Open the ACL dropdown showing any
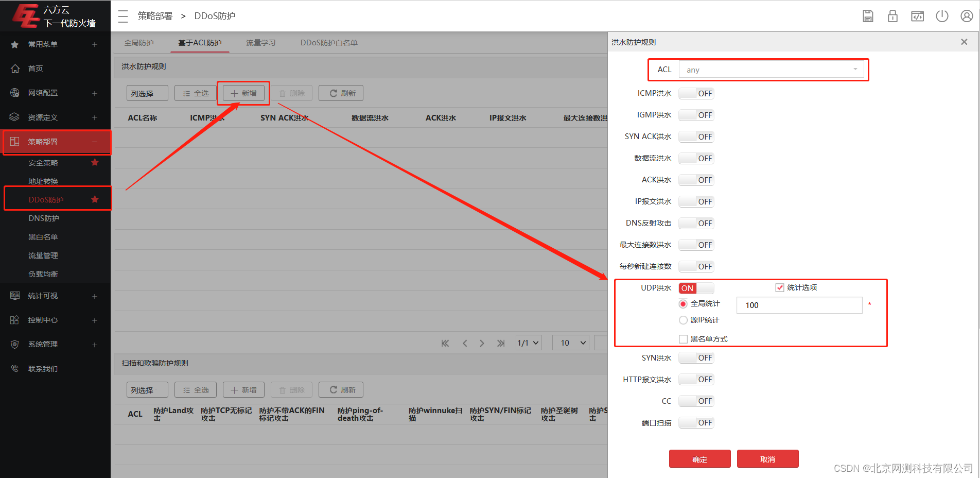Screen dimensions: 980x478 tap(772, 70)
